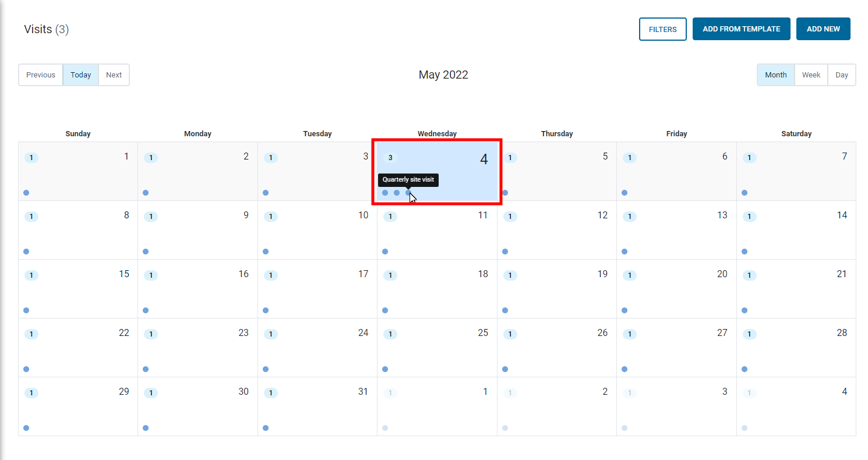Click the visit count badge on May 4
Image resolution: width=868 pixels, height=460 pixels.
[390, 158]
